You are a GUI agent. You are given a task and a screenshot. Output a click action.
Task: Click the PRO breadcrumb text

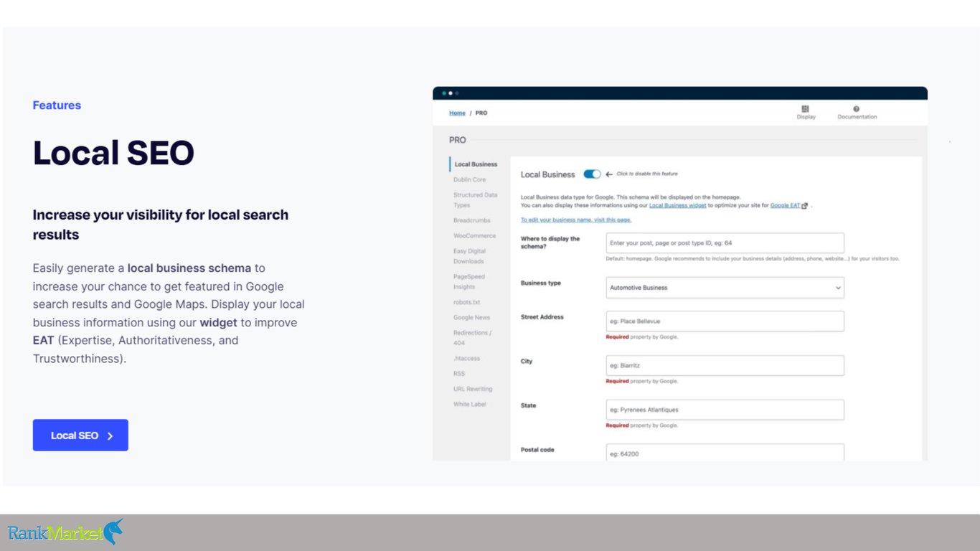pyautogui.click(x=481, y=113)
